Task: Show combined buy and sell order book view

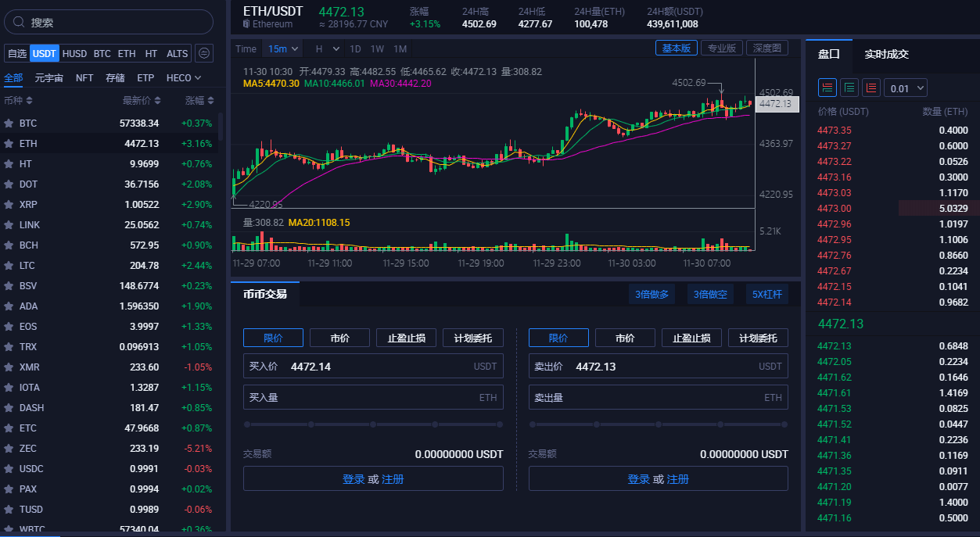Action: coord(827,88)
